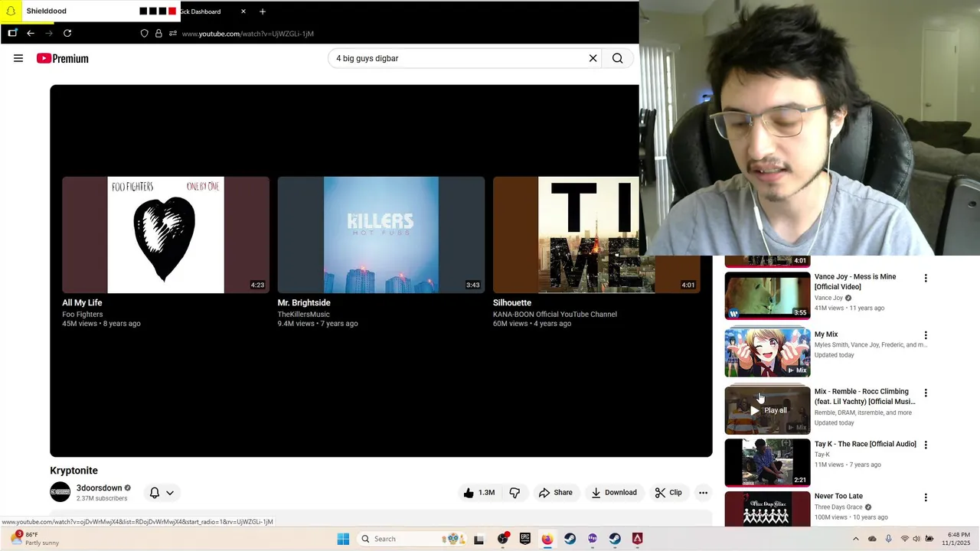Viewport: 980px width, 551px height.
Task: Expand the subscription notification dropdown chevron
Action: pyautogui.click(x=170, y=493)
